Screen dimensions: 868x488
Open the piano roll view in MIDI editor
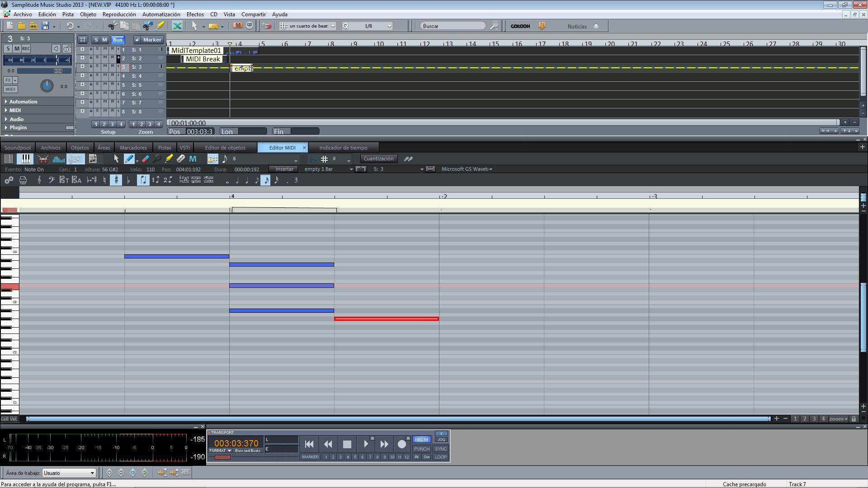25,159
